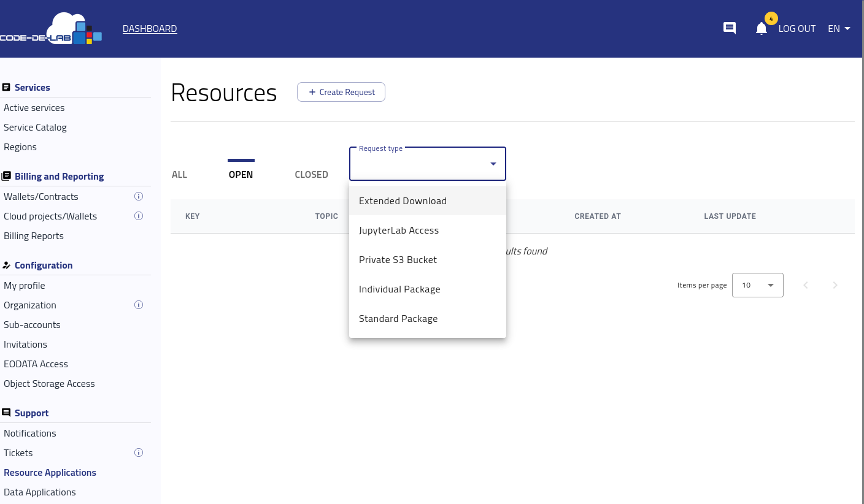
Task: Go to next results page arrow
Action: point(835,285)
